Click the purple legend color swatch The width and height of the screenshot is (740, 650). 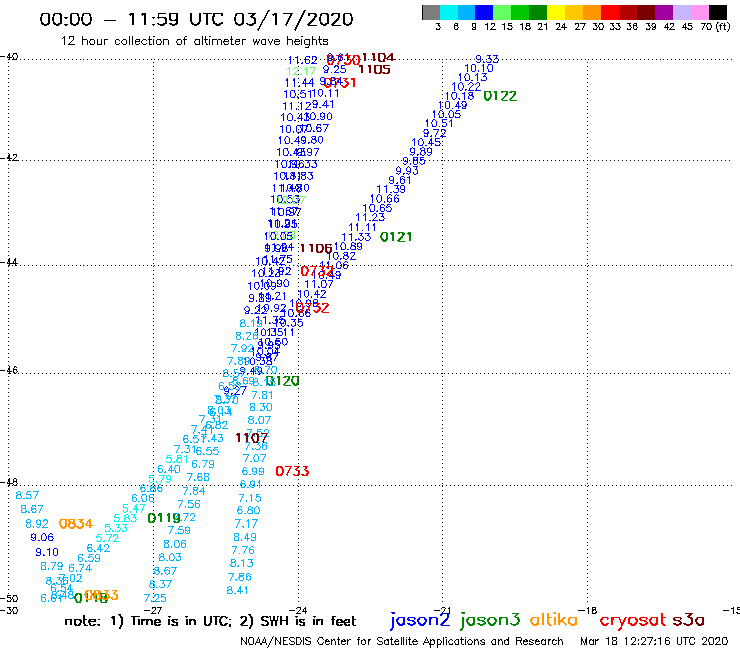(x=664, y=12)
